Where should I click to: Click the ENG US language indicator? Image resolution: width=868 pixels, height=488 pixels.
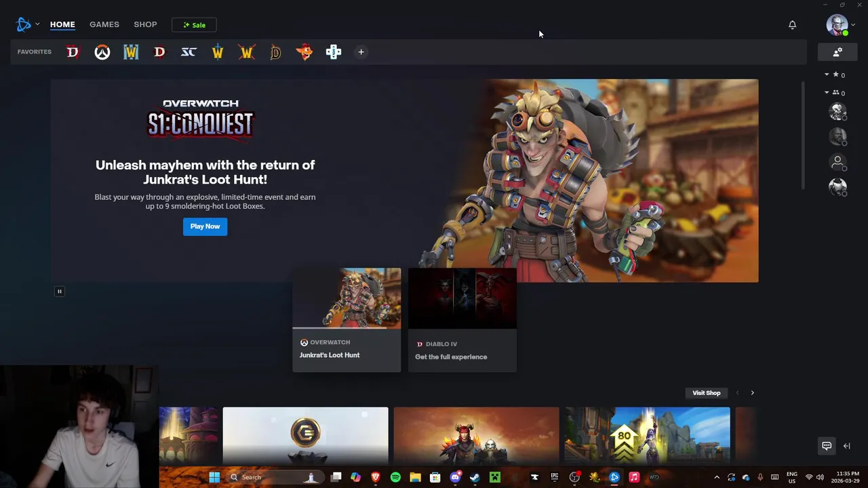pyautogui.click(x=791, y=477)
